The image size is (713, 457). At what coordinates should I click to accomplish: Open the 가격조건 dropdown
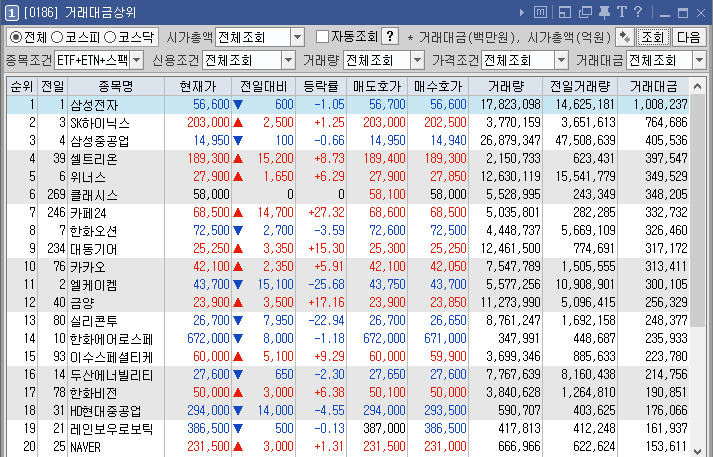[561, 60]
